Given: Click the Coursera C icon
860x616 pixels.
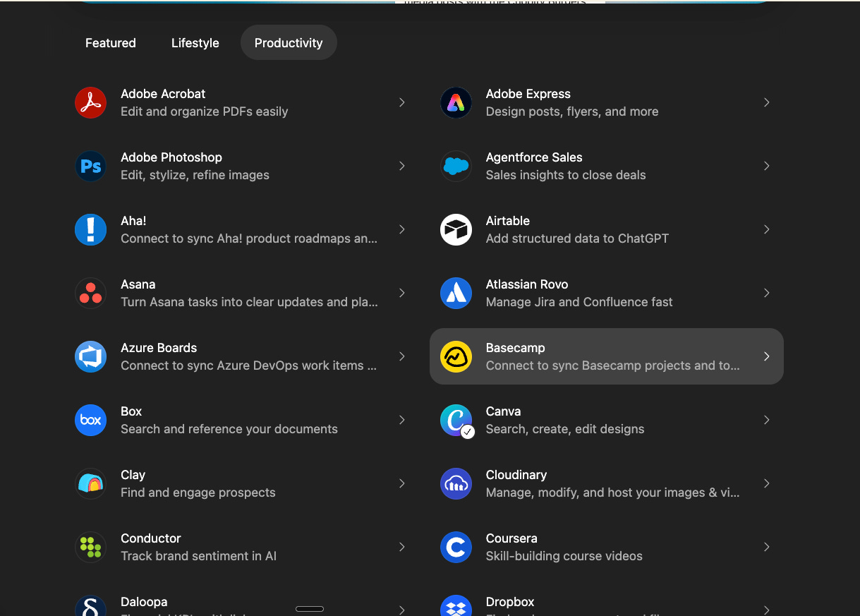Looking at the screenshot, I should [456, 547].
